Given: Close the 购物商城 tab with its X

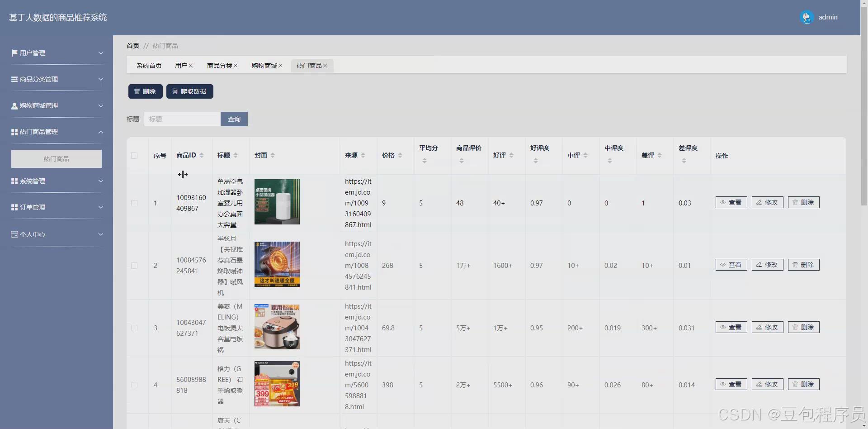Looking at the screenshot, I should click(280, 66).
